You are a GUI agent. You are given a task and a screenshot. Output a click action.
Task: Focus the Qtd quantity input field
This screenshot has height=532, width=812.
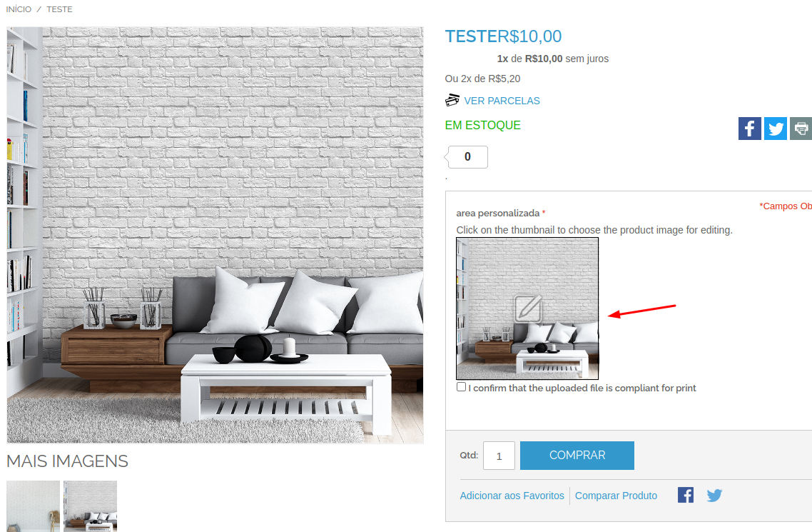point(499,456)
